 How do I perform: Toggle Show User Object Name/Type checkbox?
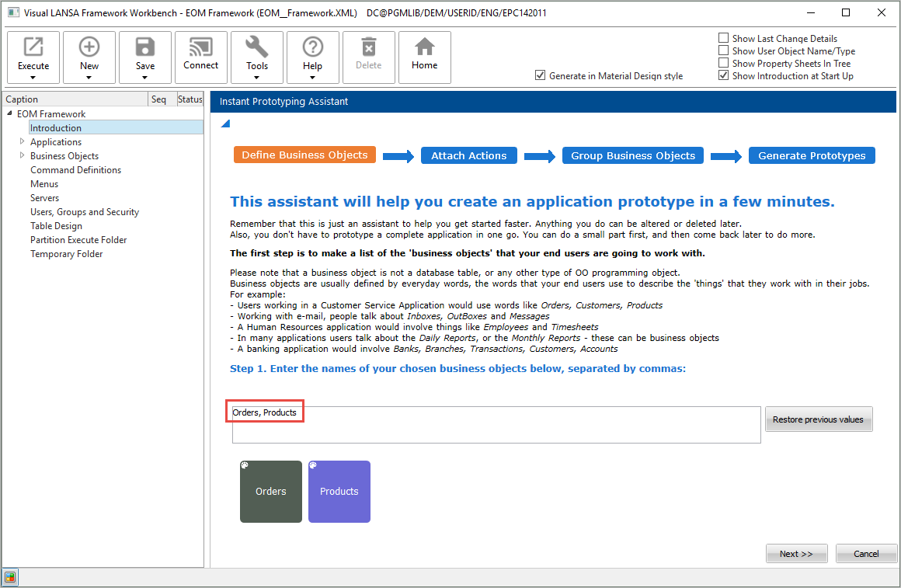click(x=723, y=50)
